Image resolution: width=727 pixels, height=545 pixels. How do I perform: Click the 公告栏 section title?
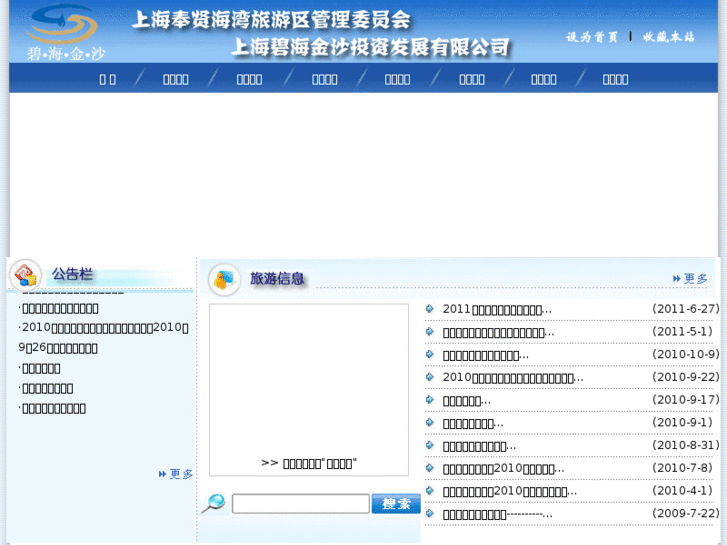[x=72, y=274]
